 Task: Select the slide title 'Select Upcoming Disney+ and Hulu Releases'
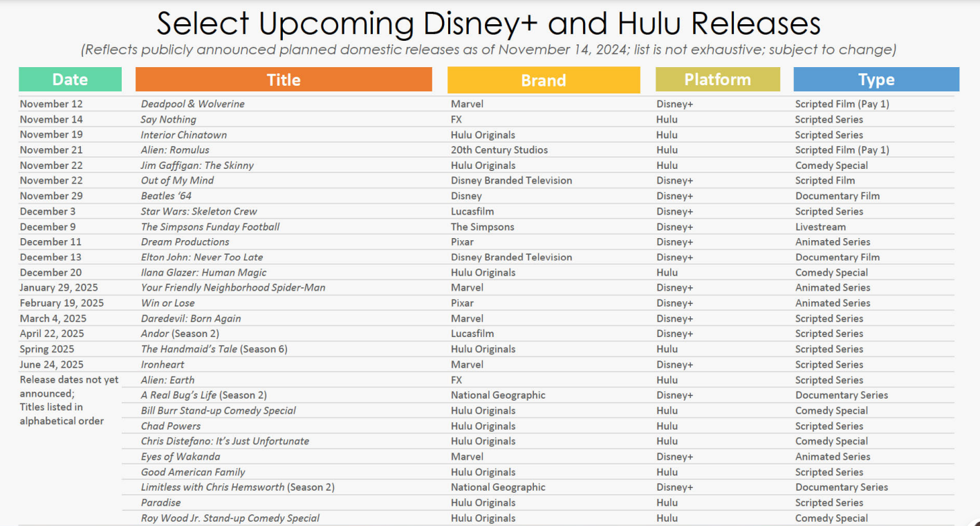(x=488, y=23)
